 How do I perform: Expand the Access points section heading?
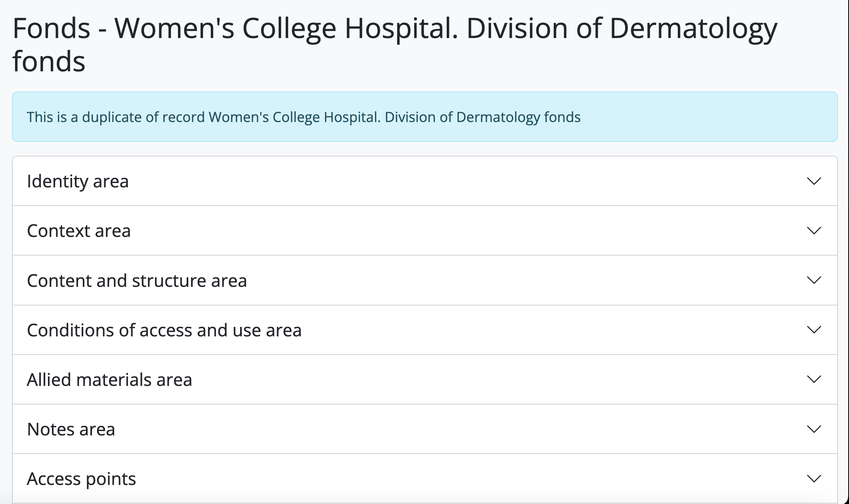pyautogui.click(x=81, y=479)
